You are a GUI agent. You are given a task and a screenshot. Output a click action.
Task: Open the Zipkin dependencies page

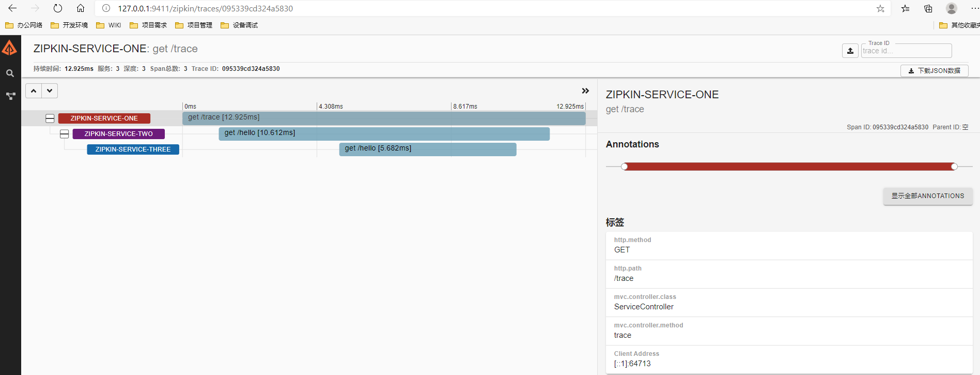(x=10, y=96)
